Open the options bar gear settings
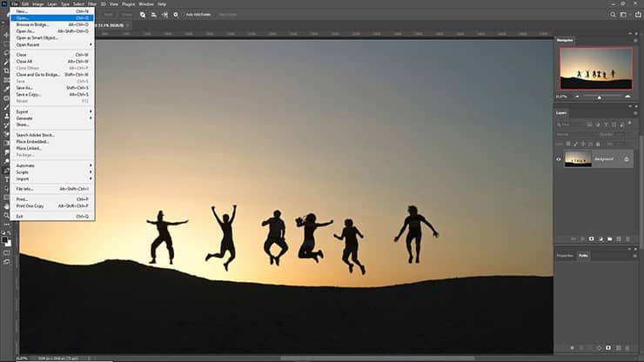The image size is (644, 362). point(176,15)
